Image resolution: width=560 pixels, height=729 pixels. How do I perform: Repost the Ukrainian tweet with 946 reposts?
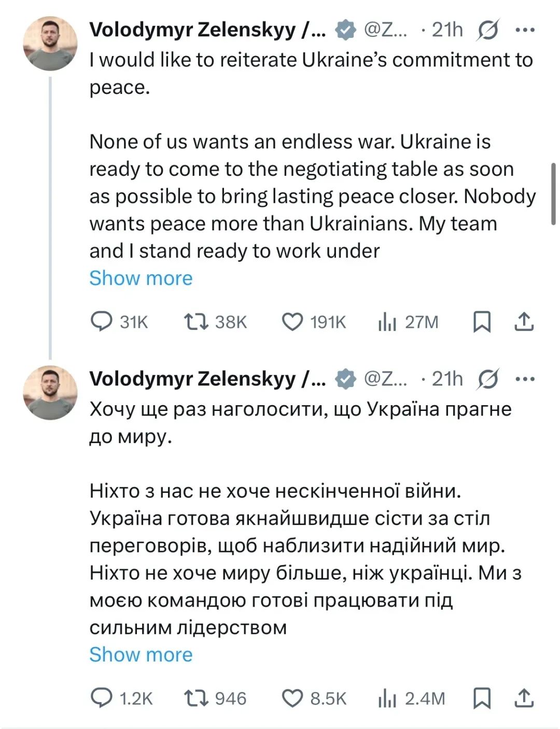[x=197, y=698]
